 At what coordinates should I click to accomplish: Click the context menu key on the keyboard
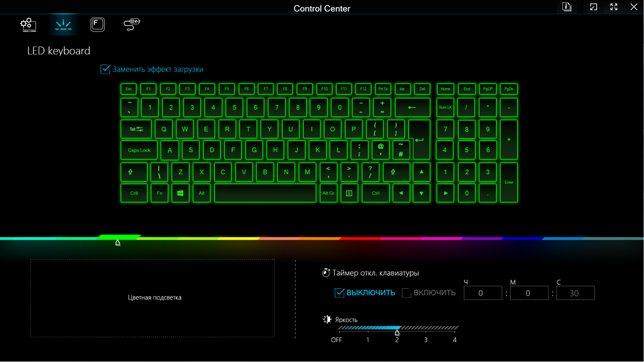pos(349,193)
